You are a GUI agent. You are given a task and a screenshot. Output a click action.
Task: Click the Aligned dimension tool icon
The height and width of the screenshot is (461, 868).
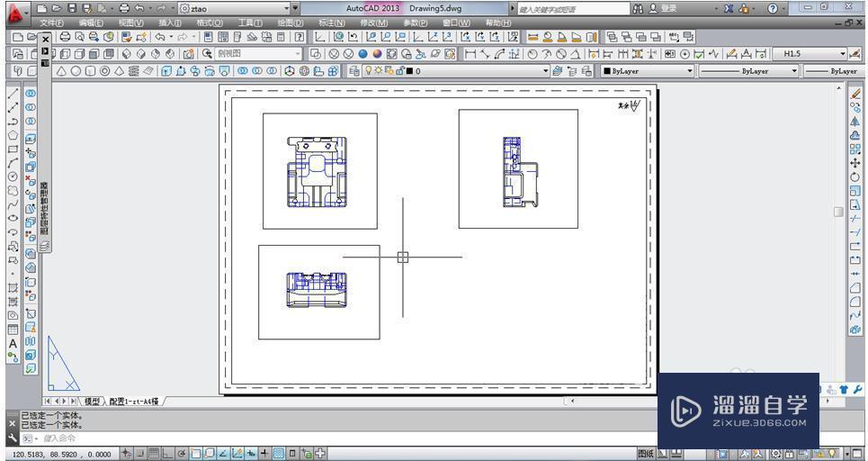[485, 54]
